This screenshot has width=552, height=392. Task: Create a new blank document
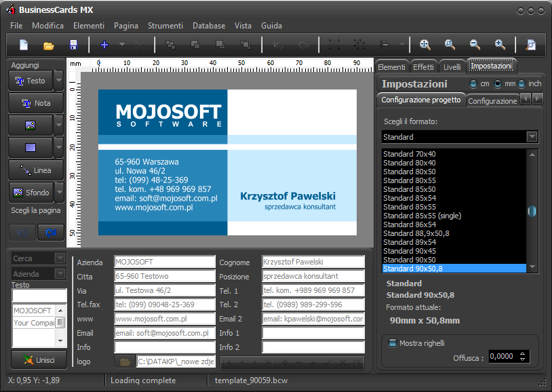click(x=24, y=45)
